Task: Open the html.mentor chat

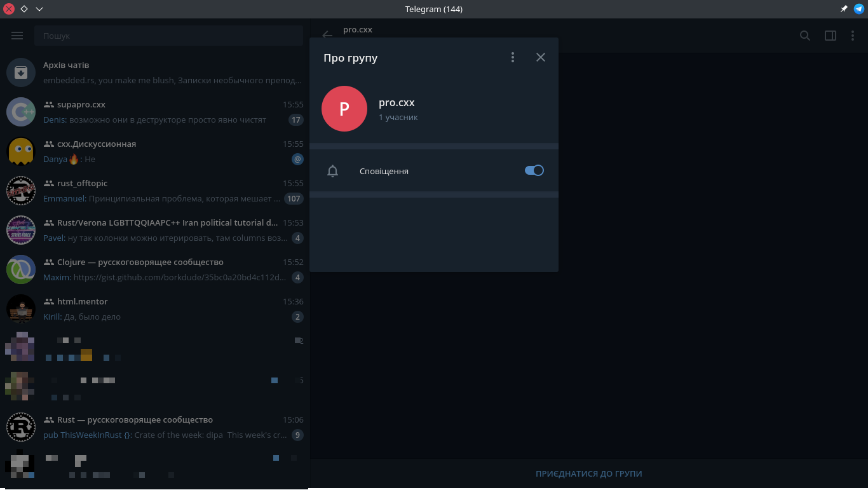Action: point(155,309)
